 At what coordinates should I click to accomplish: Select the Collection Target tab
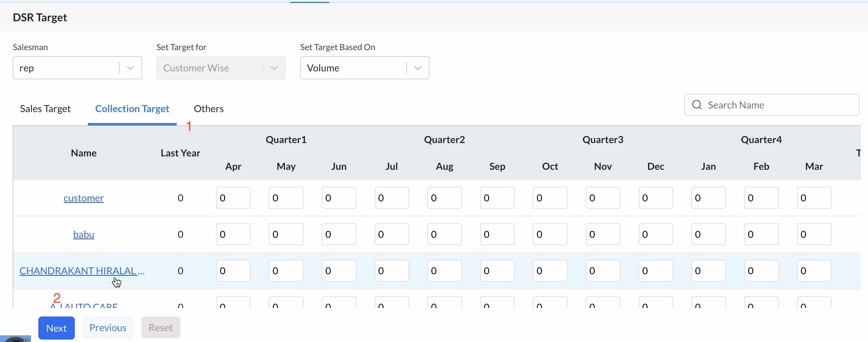[132, 109]
